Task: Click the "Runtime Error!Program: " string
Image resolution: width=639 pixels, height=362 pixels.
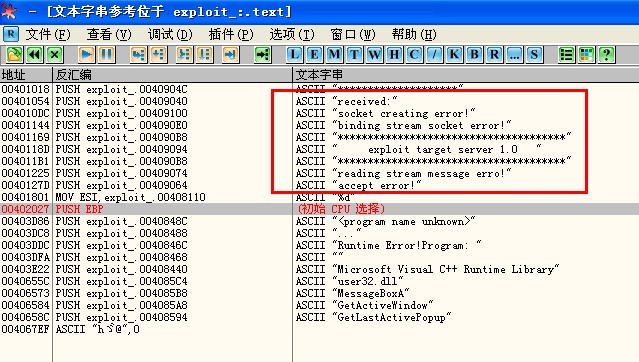Action: click(407, 245)
